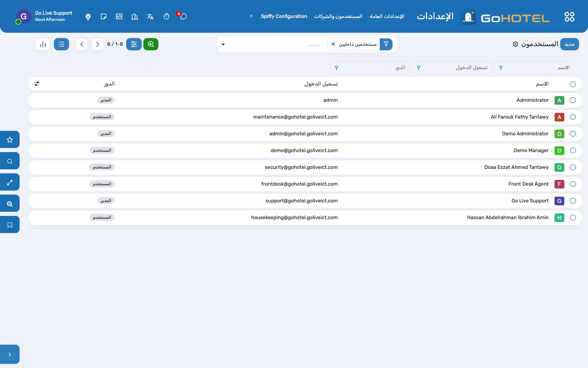Open the Spiffy Configuration menu
The height and width of the screenshot is (368, 588).
284,16
